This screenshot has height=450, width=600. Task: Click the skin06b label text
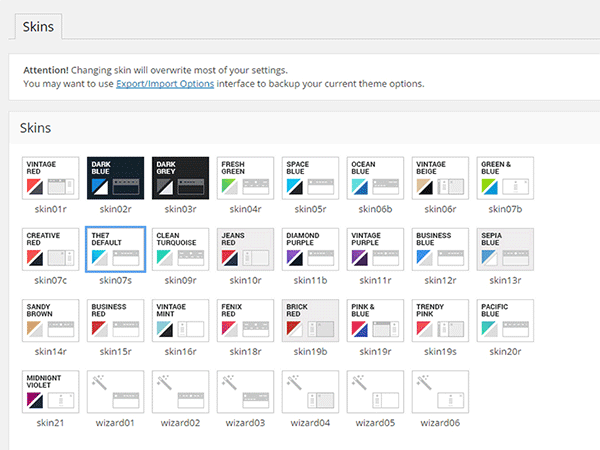(375, 209)
